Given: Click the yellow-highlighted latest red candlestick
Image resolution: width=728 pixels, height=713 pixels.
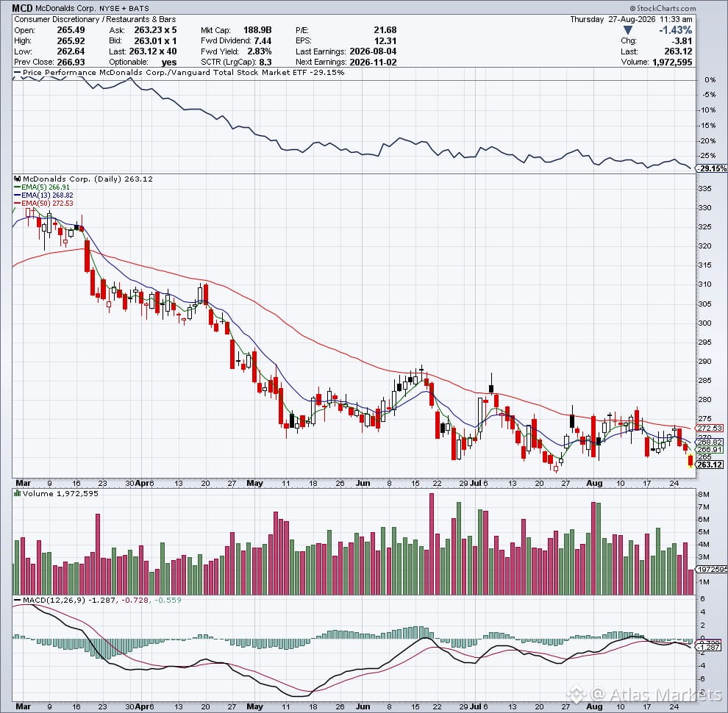Looking at the screenshot, I should point(690,460).
